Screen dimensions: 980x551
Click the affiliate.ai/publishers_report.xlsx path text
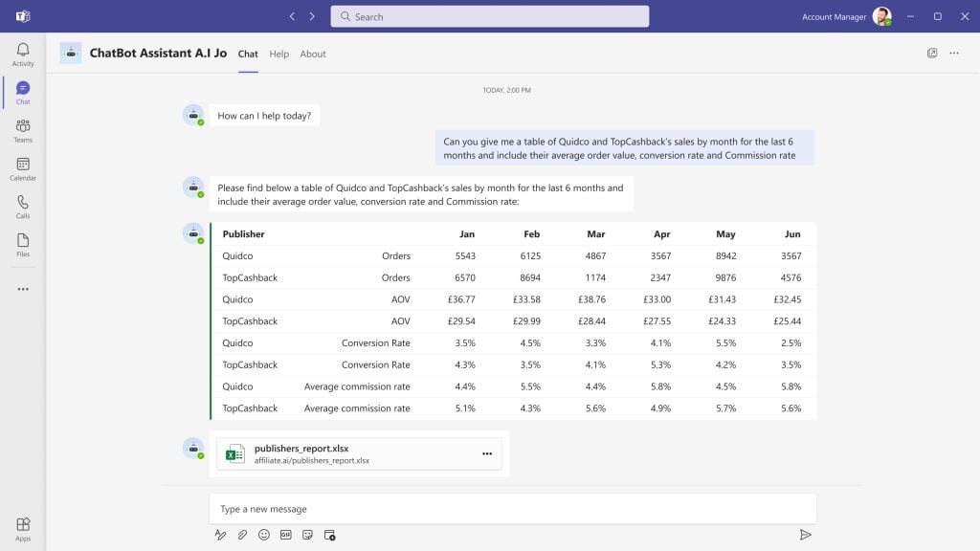click(312, 460)
